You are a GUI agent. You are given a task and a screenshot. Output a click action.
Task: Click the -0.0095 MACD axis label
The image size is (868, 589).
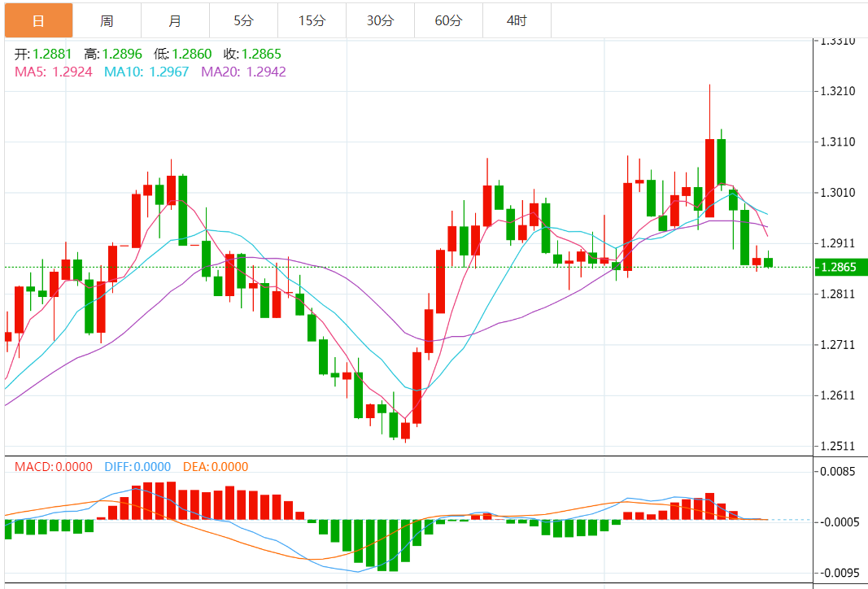click(x=838, y=573)
